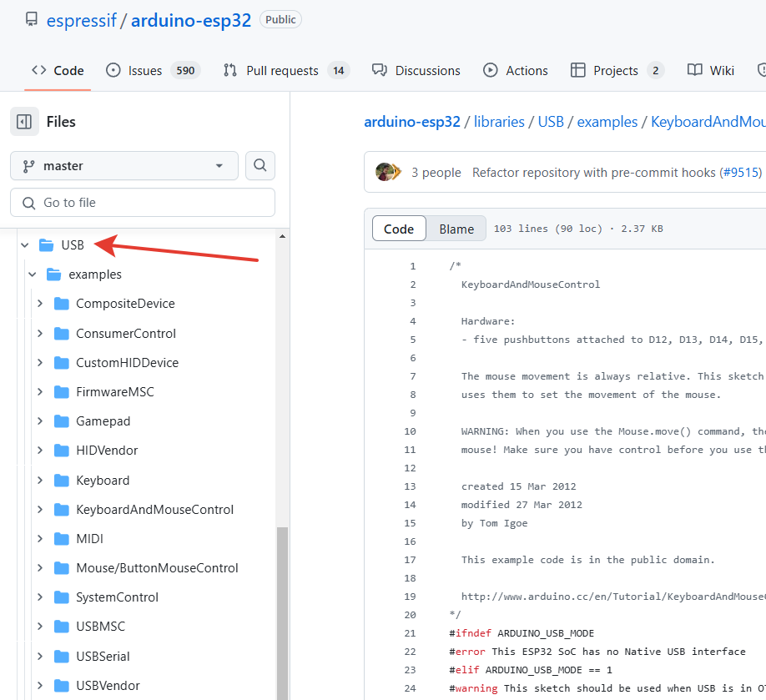Click the USBMSC folder icon
Viewport: 766px width, 700px height.
[61, 627]
